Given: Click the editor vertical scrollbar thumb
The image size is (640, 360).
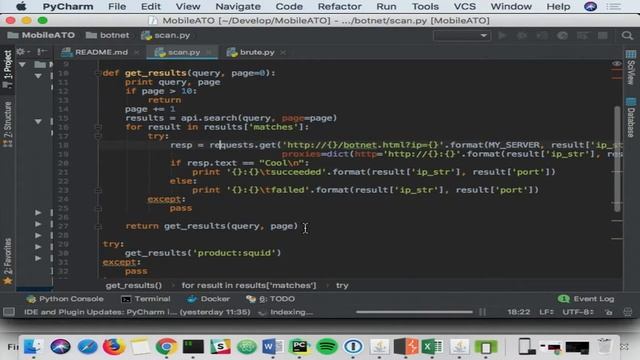Looking at the screenshot, I should coord(617,159).
